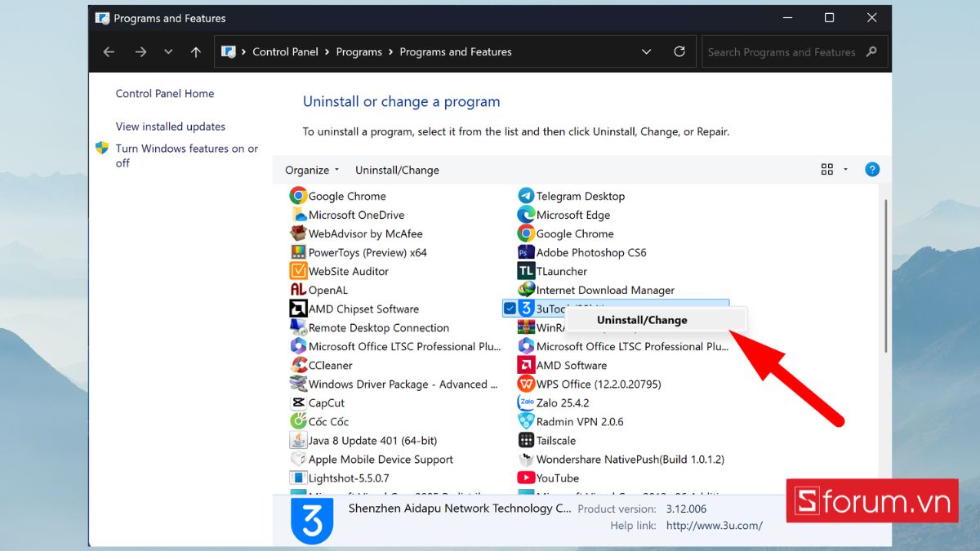Image resolution: width=980 pixels, height=551 pixels.
Task: Select the Remote Desktop Connection icon
Action: coord(298,327)
